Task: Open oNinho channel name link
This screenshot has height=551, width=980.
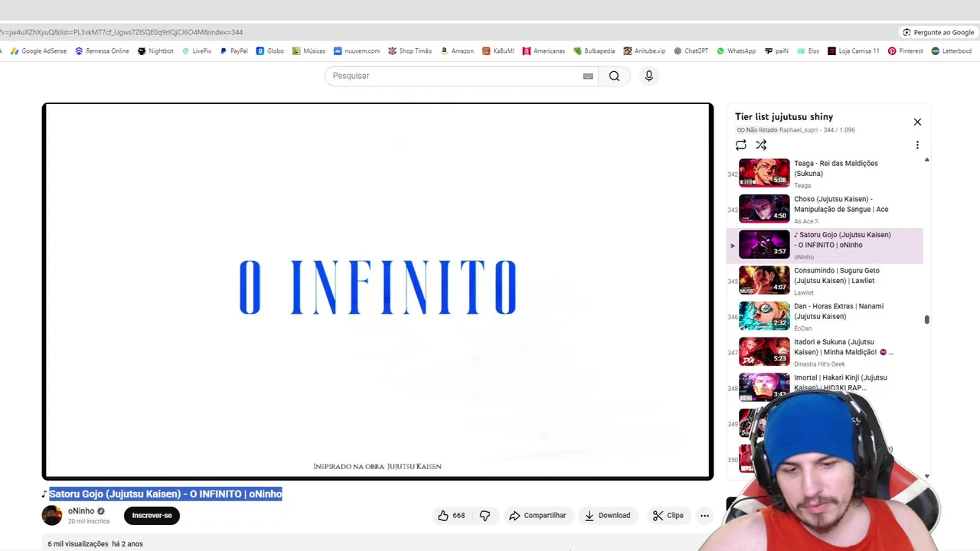Action: click(81, 511)
